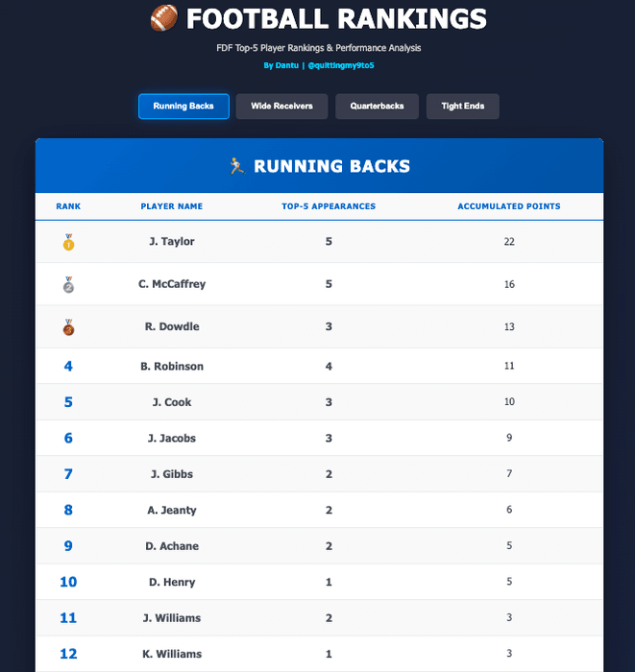Viewport: 635px width, 672px height.
Task: Click the Player Name column header
Action: [172, 206]
